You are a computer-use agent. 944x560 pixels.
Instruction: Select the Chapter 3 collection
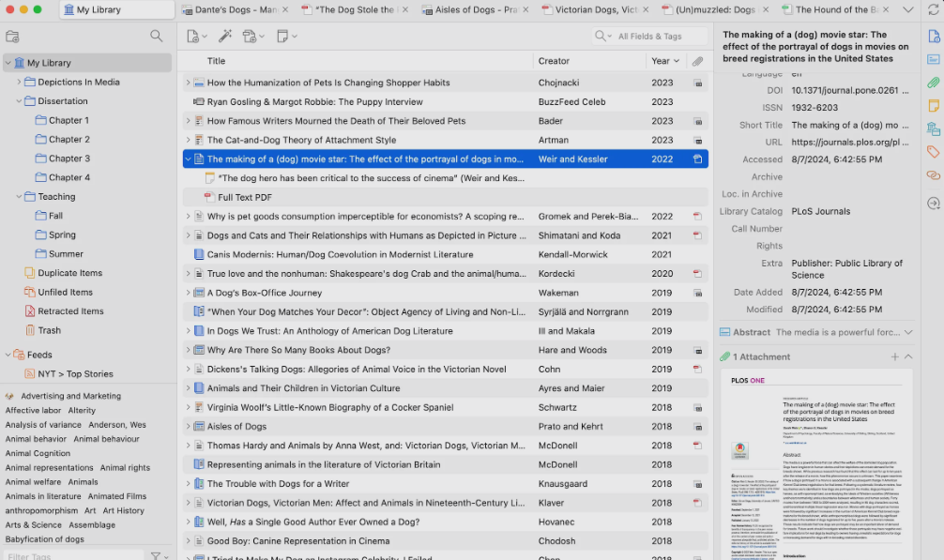(x=69, y=159)
